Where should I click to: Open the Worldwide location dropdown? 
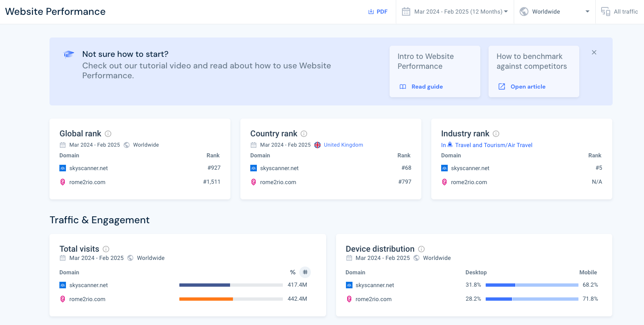point(555,12)
